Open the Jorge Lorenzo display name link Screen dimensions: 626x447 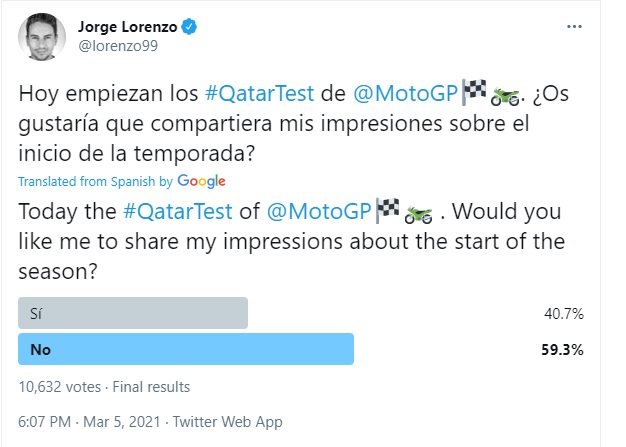coord(126,26)
